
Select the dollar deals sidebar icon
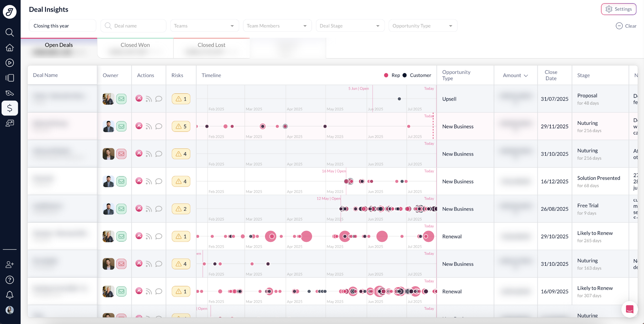click(10, 108)
